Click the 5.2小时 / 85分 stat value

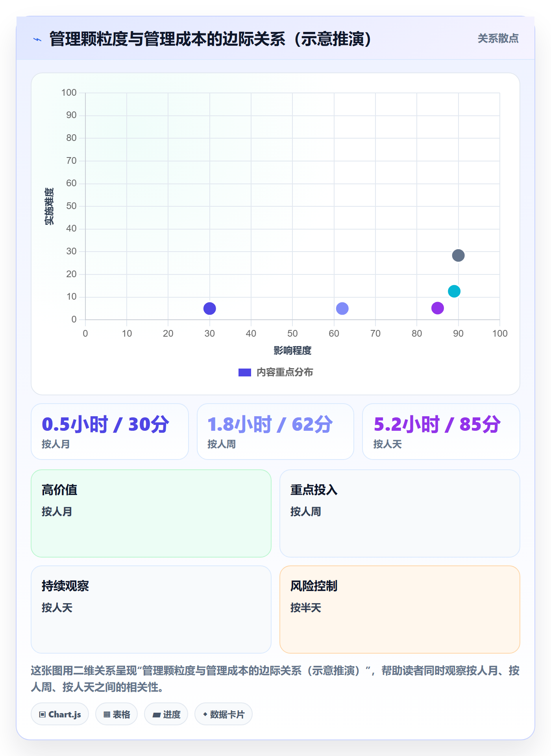click(x=437, y=424)
